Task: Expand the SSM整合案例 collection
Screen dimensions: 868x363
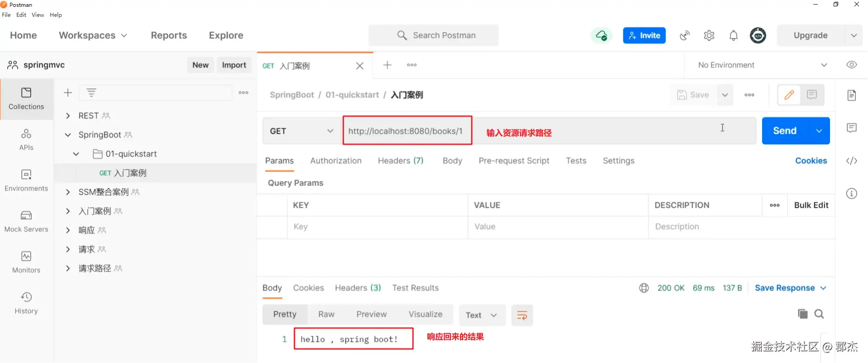Action: (x=68, y=192)
